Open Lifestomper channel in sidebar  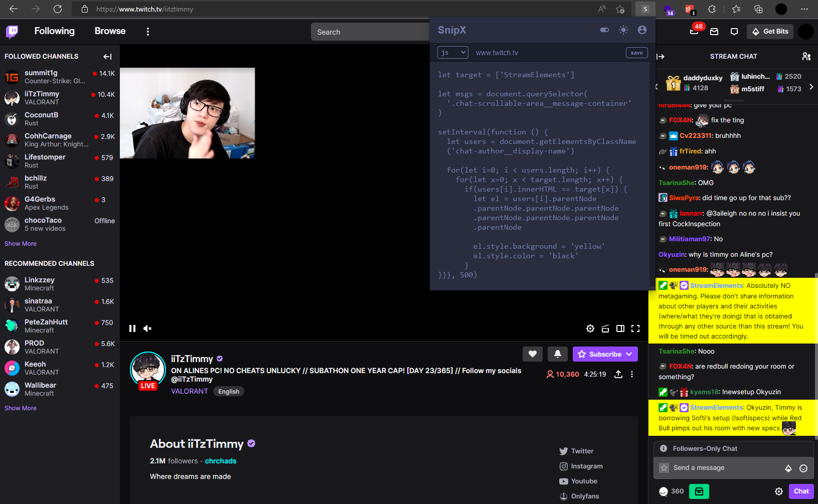[x=60, y=161]
